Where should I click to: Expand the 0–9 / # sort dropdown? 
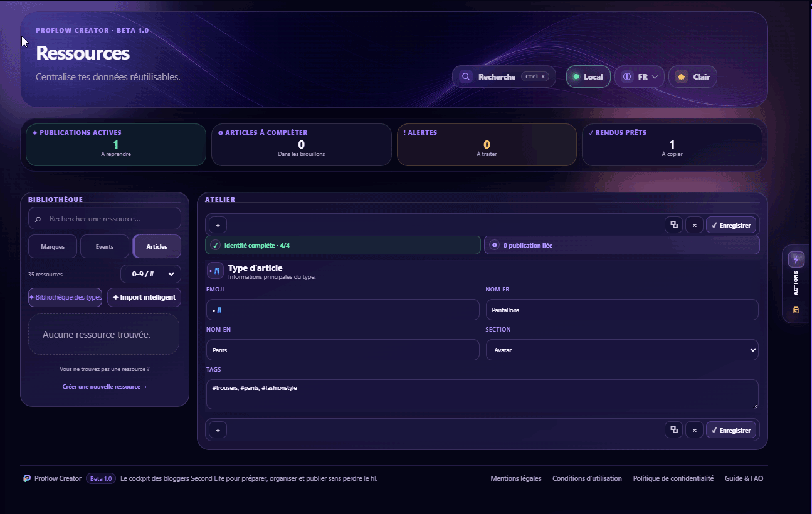click(150, 274)
